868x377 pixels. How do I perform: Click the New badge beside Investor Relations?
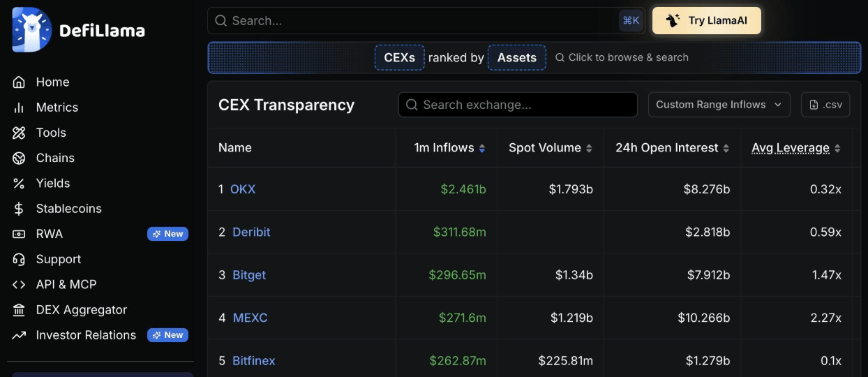[167, 335]
